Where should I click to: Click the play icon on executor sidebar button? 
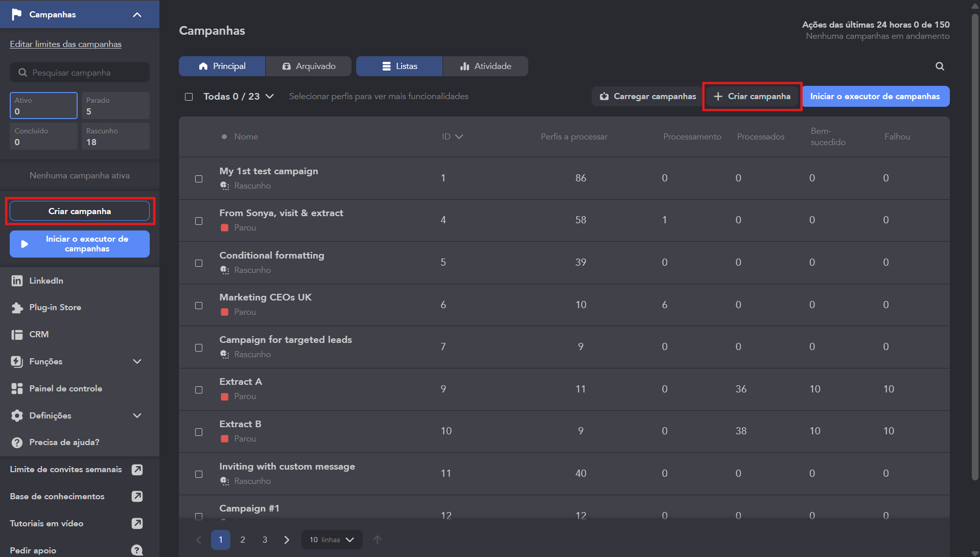[24, 244]
